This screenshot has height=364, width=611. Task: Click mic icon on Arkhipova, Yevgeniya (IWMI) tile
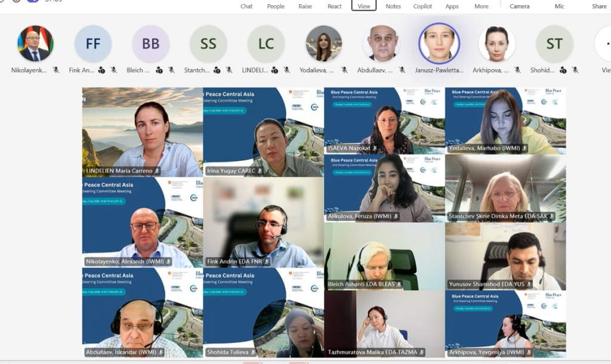(529, 352)
